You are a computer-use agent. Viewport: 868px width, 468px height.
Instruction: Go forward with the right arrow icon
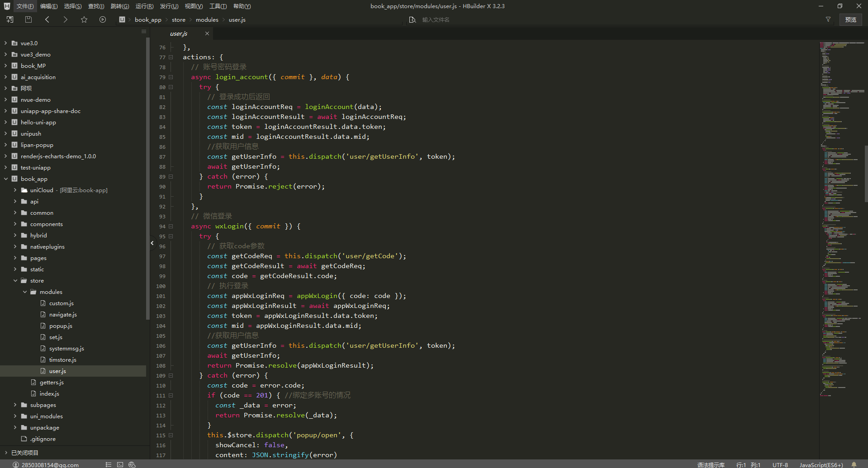pyautogui.click(x=66, y=19)
